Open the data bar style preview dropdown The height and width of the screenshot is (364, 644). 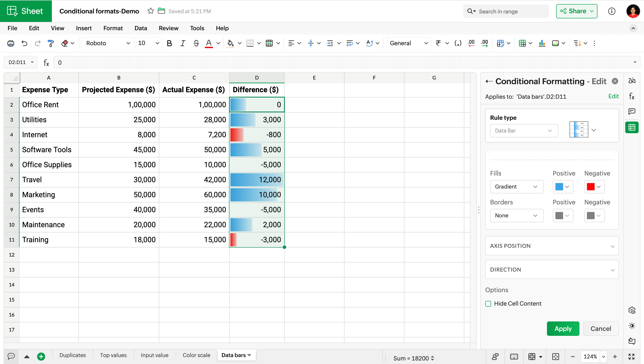point(594,130)
